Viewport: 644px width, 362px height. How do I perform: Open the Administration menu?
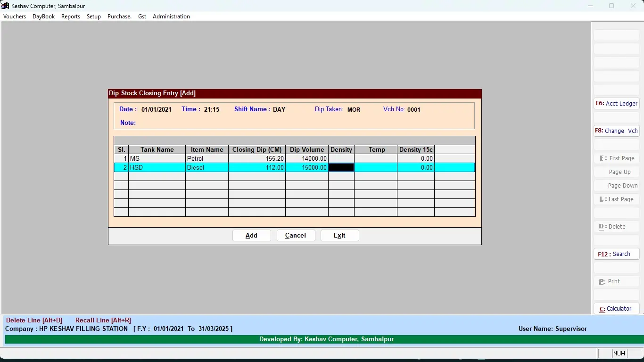tap(171, 16)
